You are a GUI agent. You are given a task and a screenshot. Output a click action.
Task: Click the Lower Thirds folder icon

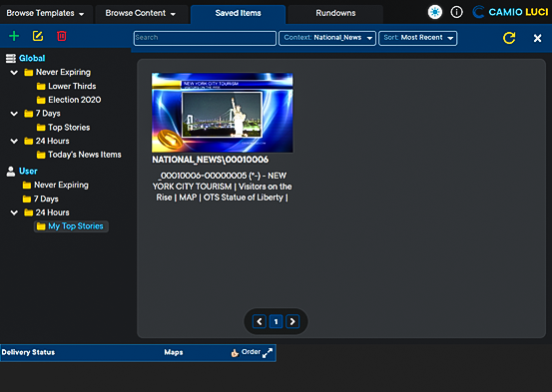point(41,86)
